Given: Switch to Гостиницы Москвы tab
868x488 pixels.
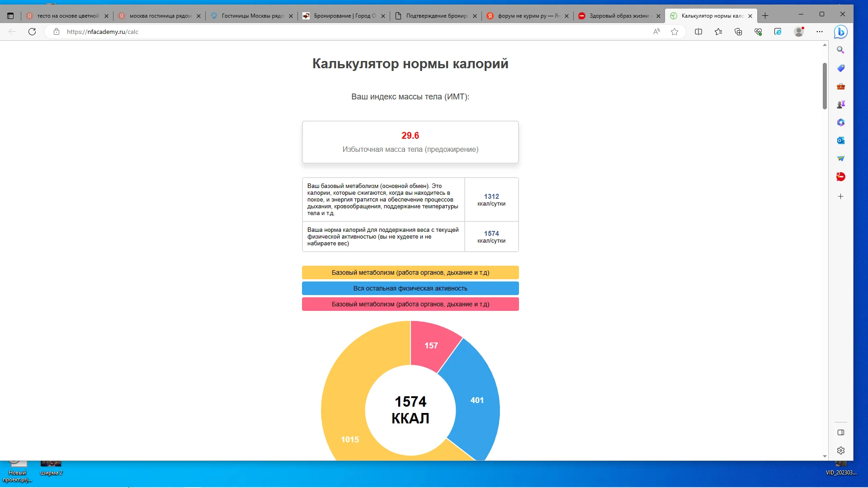Looking at the screenshot, I should coord(252,16).
